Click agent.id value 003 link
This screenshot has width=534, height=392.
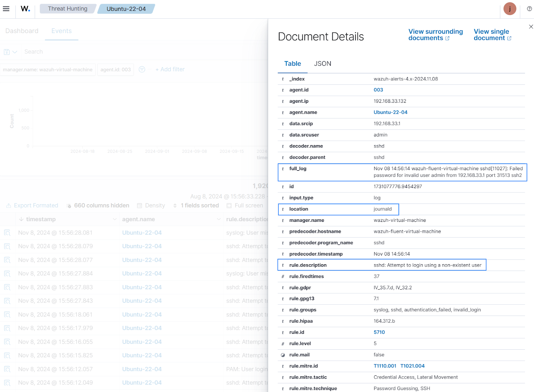coord(378,90)
